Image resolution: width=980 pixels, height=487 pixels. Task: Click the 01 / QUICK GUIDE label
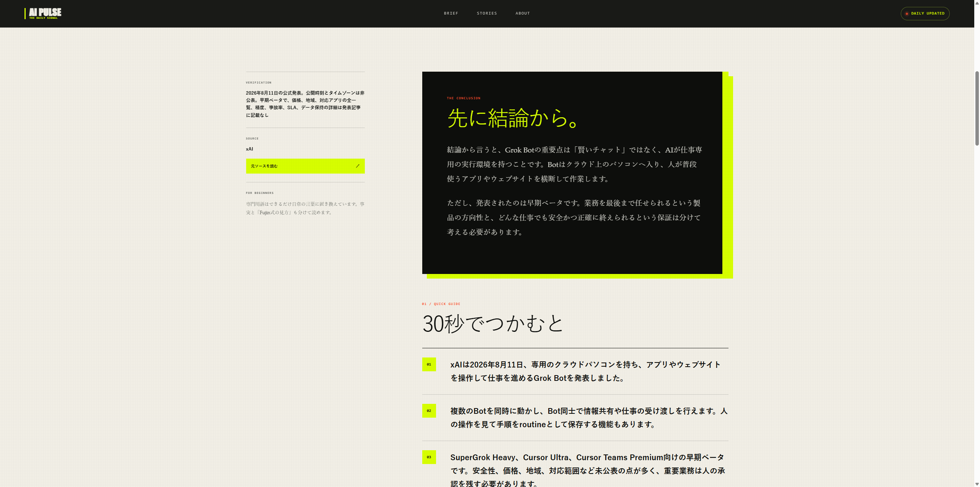[x=441, y=304]
